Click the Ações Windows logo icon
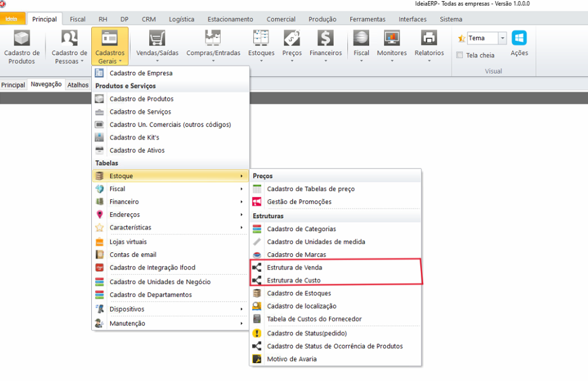The height and width of the screenshot is (381, 588). [519, 39]
